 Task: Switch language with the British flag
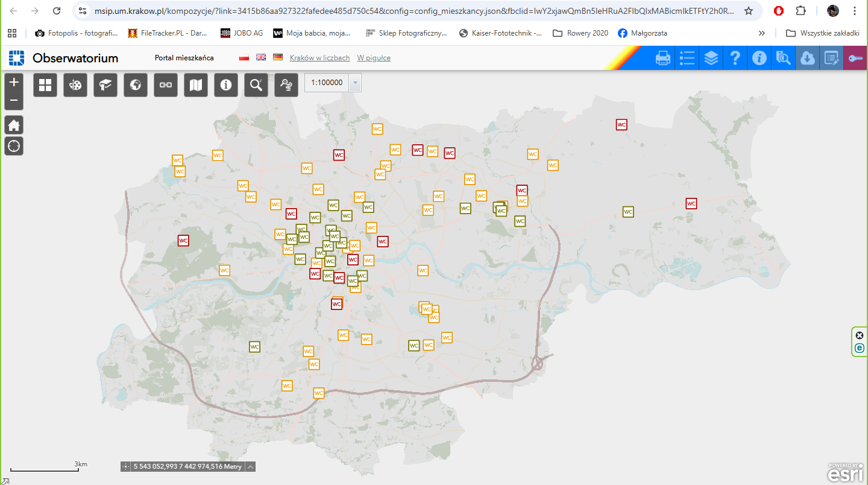click(261, 57)
